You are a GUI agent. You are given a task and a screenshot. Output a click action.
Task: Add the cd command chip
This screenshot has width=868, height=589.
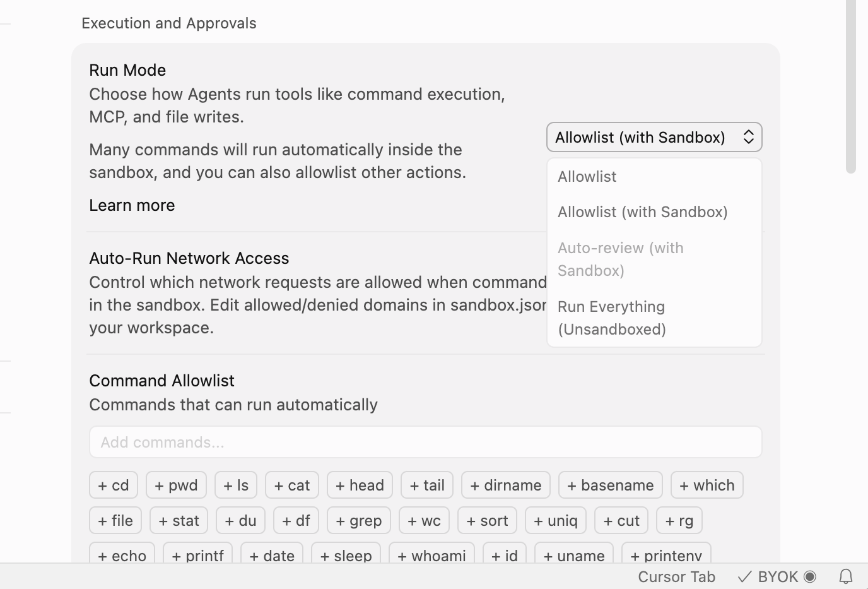pyautogui.click(x=114, y=485)
